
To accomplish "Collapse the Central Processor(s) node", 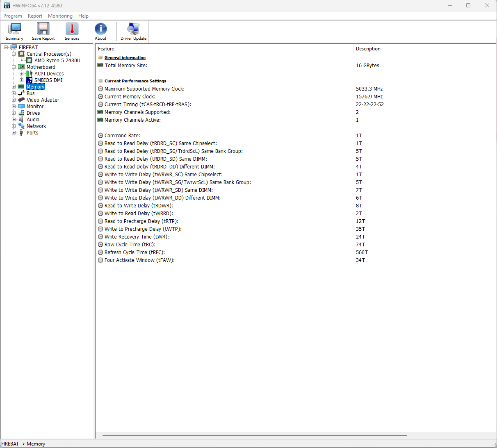I will pos(14,54).
